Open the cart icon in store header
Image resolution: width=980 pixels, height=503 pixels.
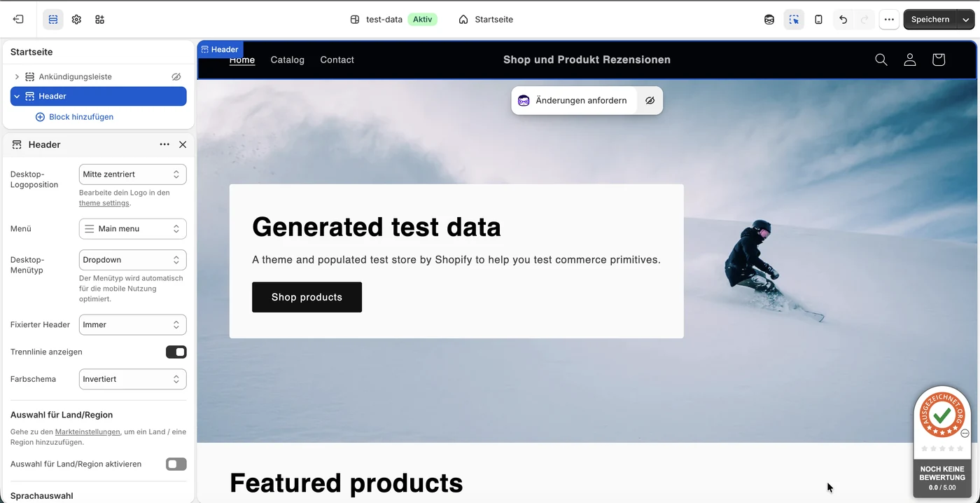click(x=939, y=60)
